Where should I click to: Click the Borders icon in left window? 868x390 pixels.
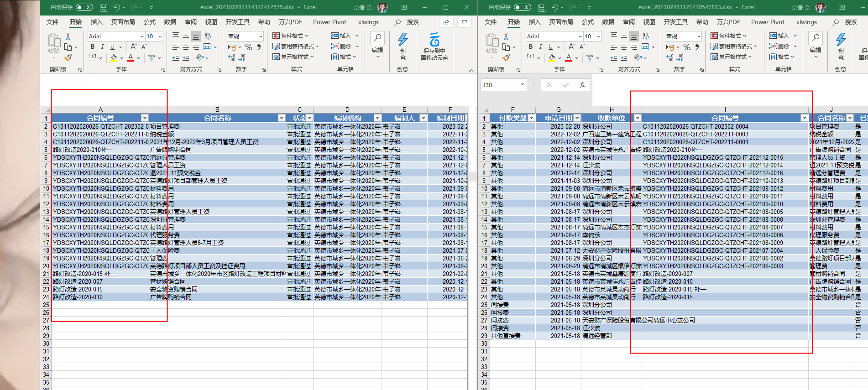point(92,58)
